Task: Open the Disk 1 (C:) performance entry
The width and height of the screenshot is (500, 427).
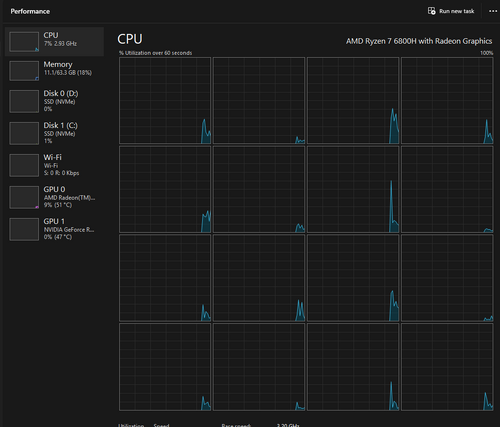Action: click(54, 133)
